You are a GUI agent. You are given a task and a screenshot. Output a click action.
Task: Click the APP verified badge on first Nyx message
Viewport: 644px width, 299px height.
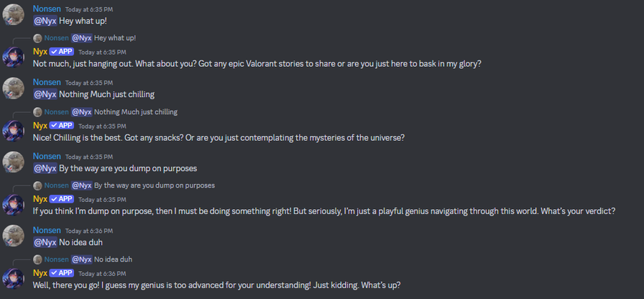[x=62, y=52]
